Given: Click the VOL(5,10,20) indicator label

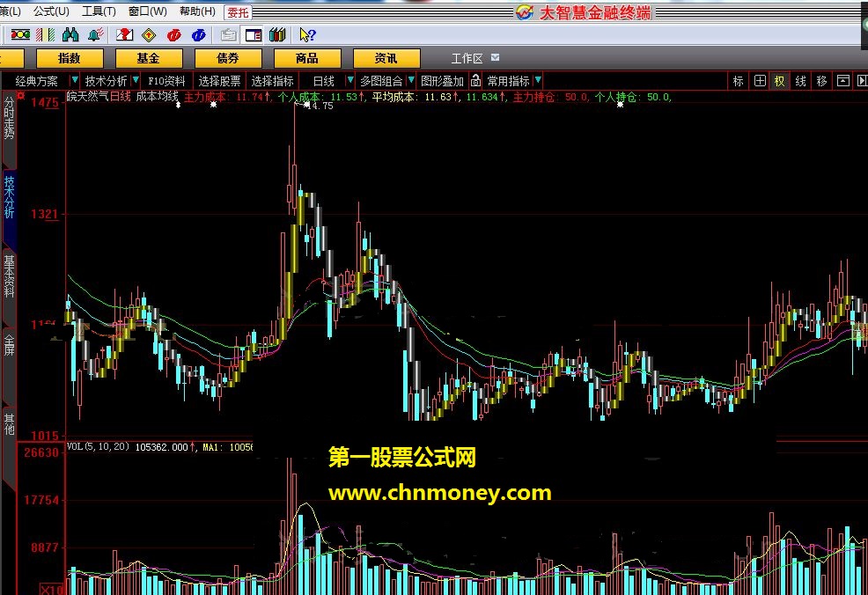Looking at the screenshot, I should (x=98, y=446).
